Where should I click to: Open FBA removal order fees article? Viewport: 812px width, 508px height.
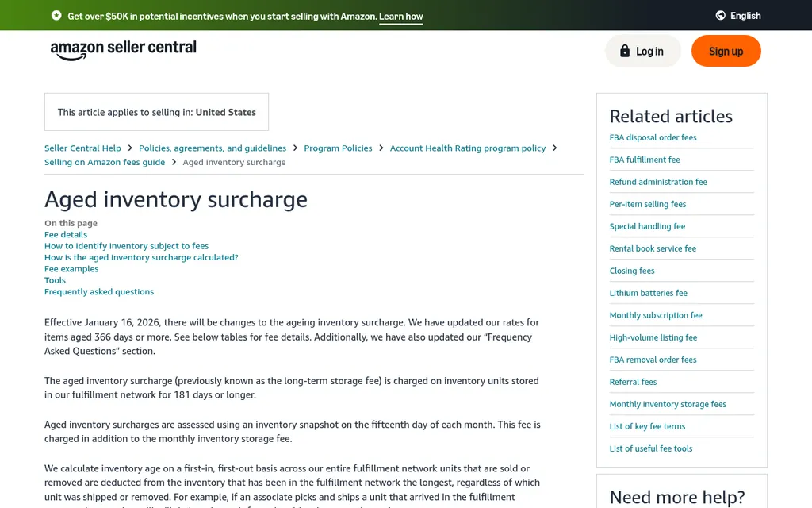click(x=653, y=360)
